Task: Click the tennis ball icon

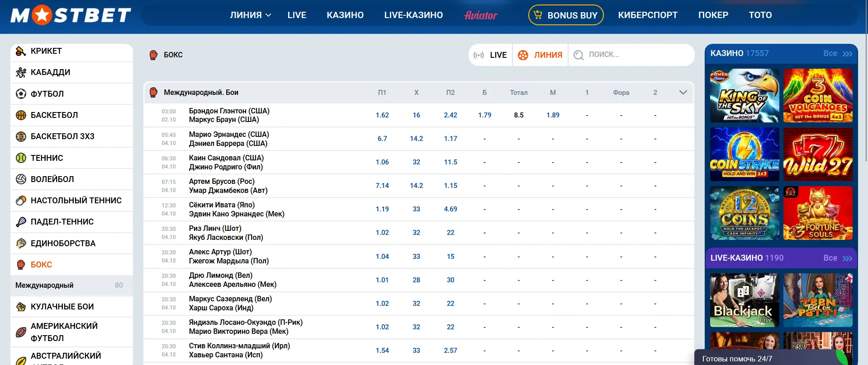Action: coord(21,158)
